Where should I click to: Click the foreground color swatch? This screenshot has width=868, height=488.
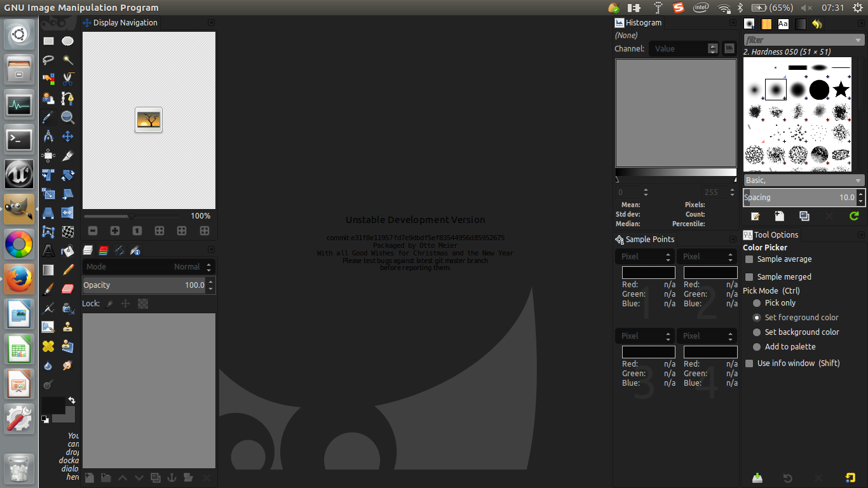pyautogui.click(x=52, y=405)
